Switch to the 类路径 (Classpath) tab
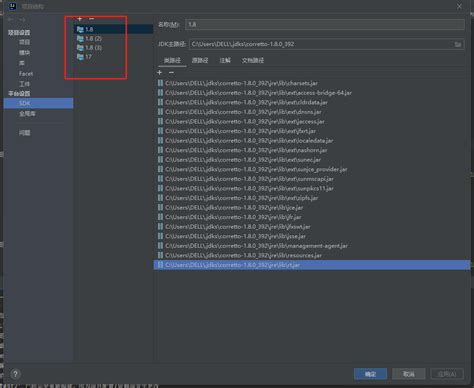This screenshot has height=388, width=474. (x=172, y=60)
